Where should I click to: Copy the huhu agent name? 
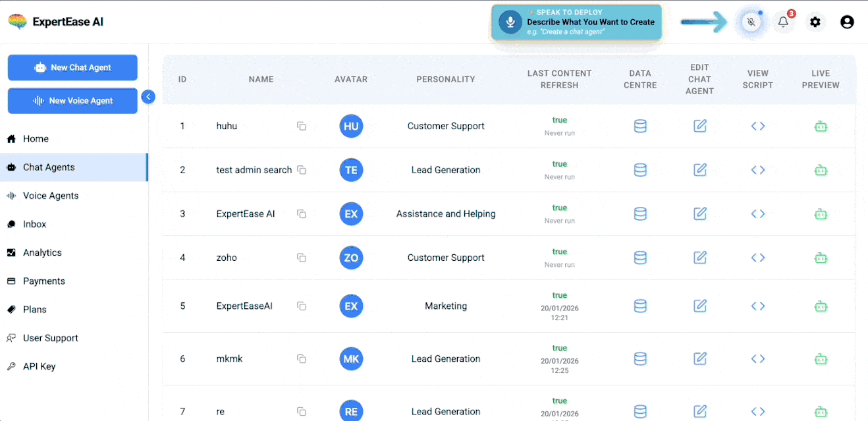coord(302,126)
